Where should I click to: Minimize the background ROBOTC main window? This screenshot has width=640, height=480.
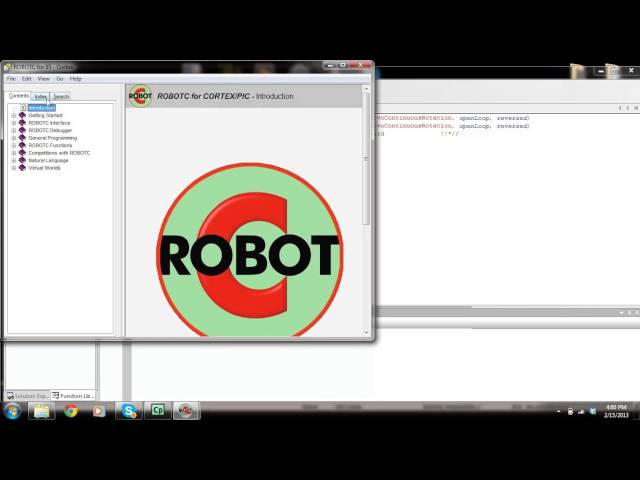click(x=600, y=71)
